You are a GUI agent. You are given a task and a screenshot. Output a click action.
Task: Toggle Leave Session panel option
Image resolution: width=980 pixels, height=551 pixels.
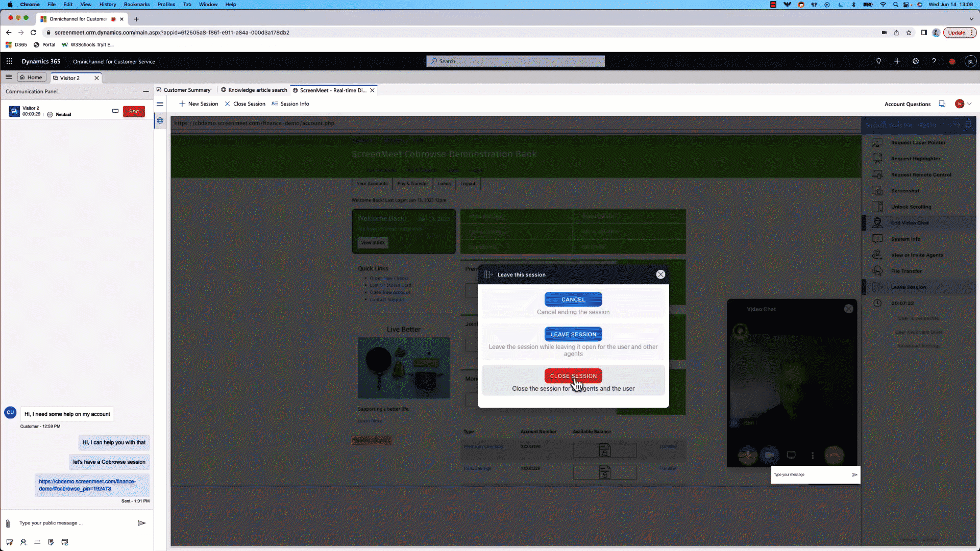(910, 287)
